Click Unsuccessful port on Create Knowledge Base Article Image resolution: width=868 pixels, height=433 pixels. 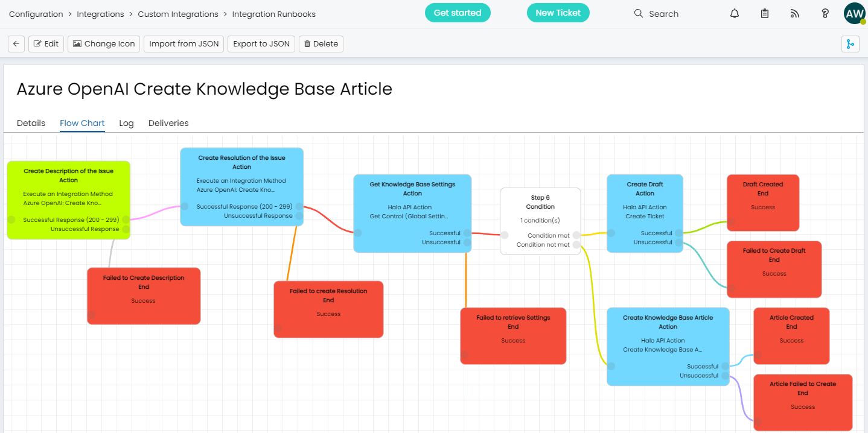(725, 375)
